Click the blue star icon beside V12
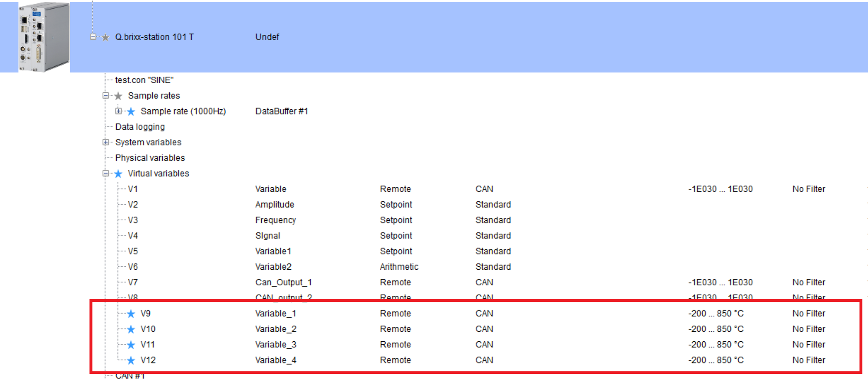The height and width of the screenshot is (379, 868). click(131, 360)
